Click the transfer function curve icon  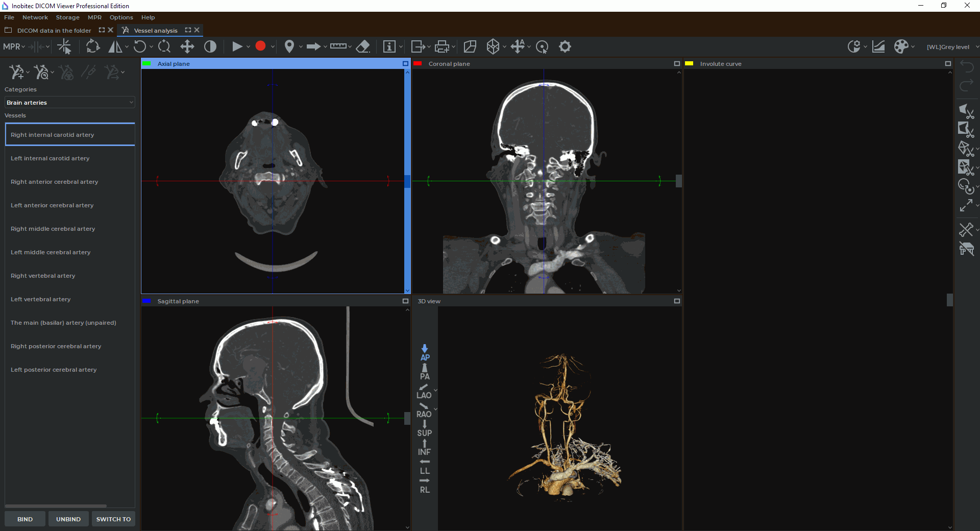point(878,47)
